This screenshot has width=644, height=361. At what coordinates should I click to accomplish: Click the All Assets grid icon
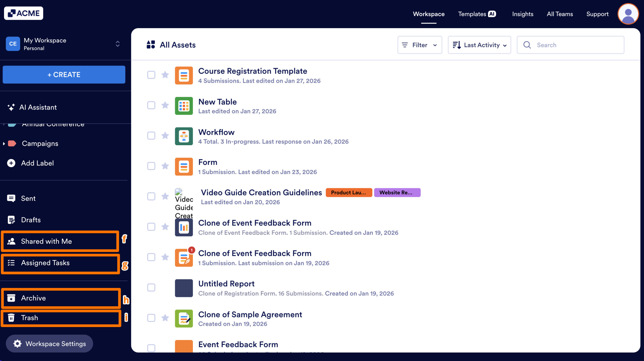(151, 45)
